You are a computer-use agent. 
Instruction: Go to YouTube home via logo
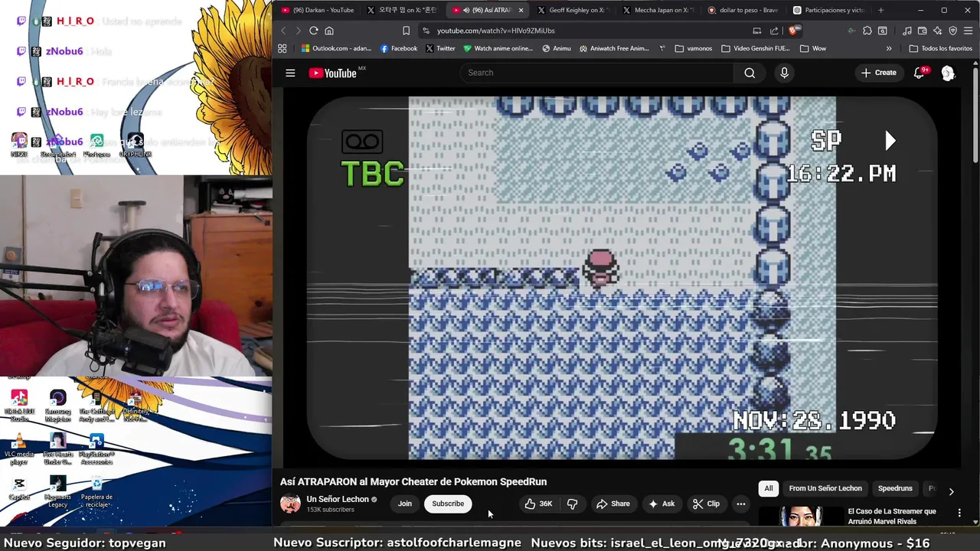coord(333,73)
